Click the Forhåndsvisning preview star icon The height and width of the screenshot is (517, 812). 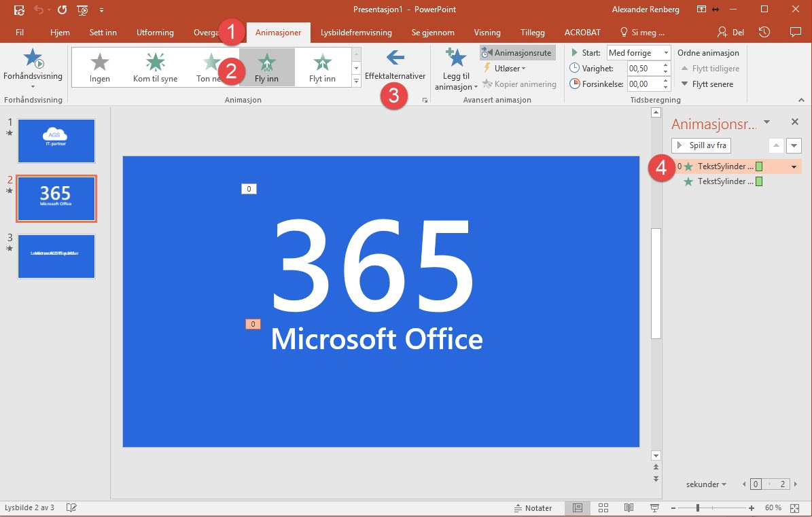[x=33, y=58]
